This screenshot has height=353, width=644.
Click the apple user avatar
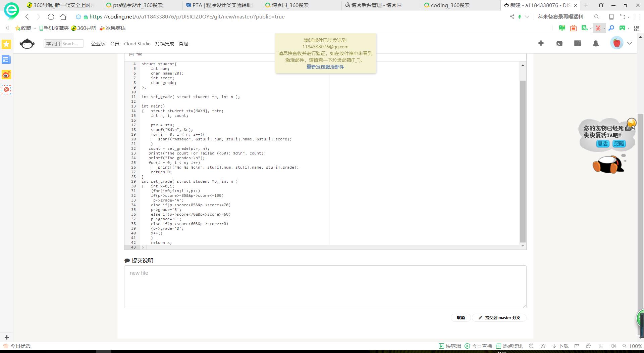616,43
